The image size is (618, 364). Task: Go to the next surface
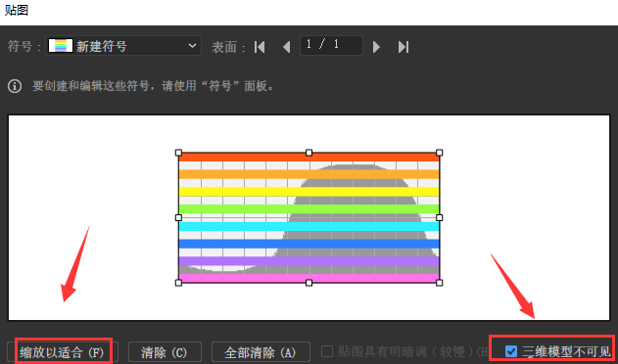click(x=376, y=47)
